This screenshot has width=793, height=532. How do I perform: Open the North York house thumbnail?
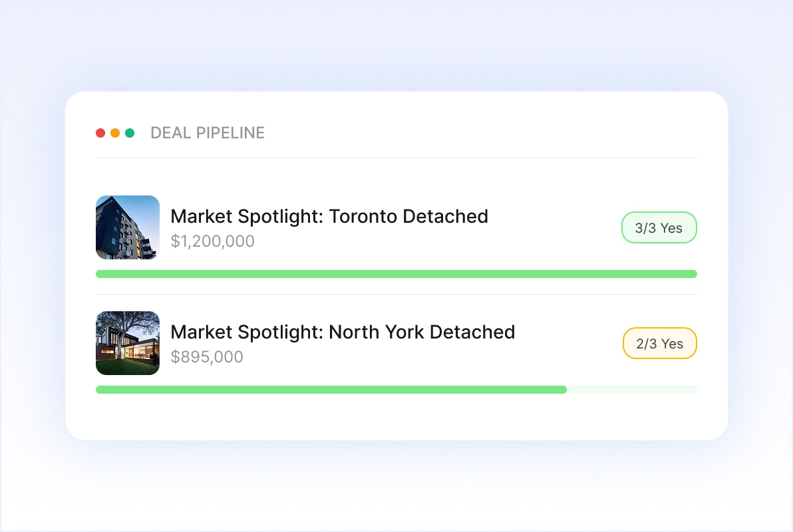click(128, 343)
